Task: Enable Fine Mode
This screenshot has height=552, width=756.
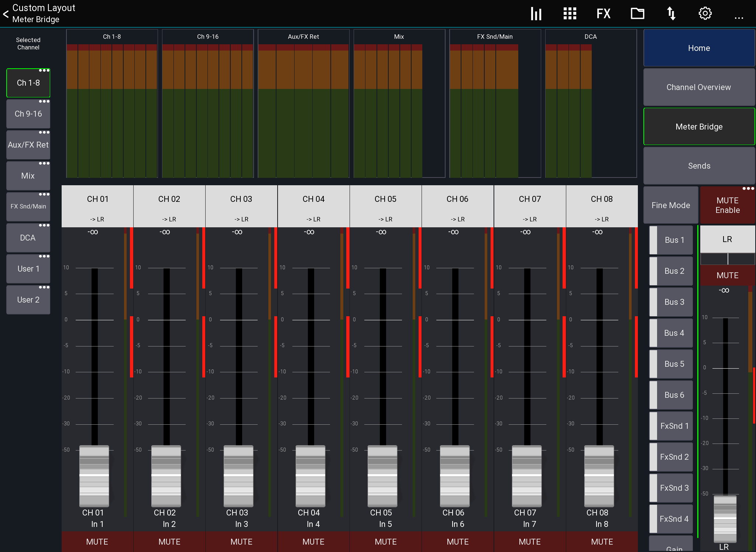Action: pyautogui.click(x=670, y=205)
